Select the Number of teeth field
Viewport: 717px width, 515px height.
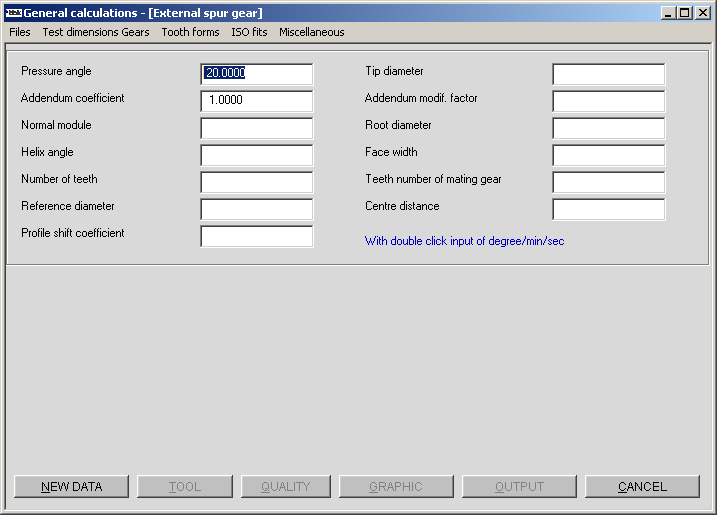(256, 182)
